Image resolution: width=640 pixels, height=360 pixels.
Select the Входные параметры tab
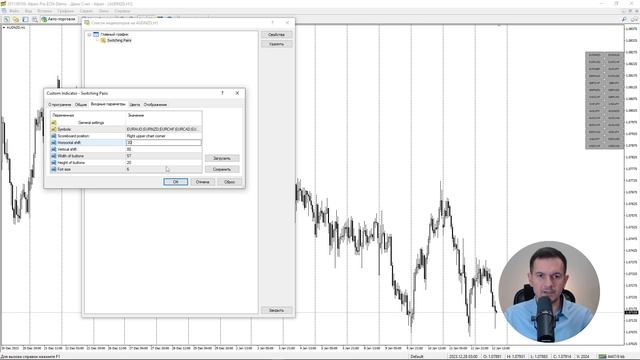(108, 104)
